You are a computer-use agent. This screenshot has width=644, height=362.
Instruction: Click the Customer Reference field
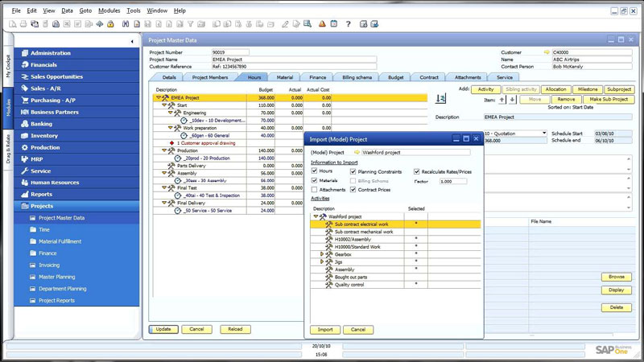click(294, 67)
